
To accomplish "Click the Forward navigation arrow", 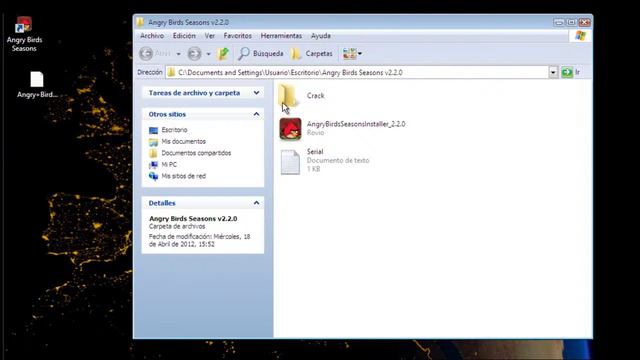I will [x=195, y=53].
